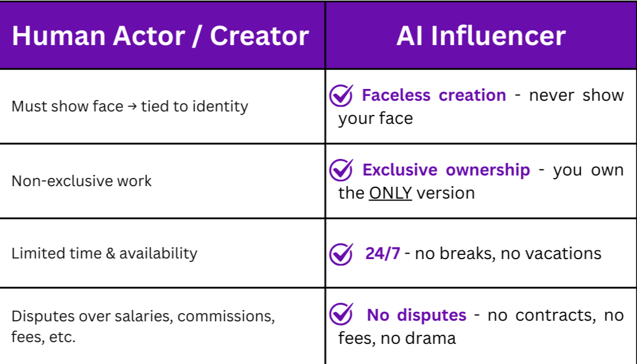This screenshot has height=364, width=637.
Task: Select the "Non-exclusive work" cell text
Action: point(81,181)
